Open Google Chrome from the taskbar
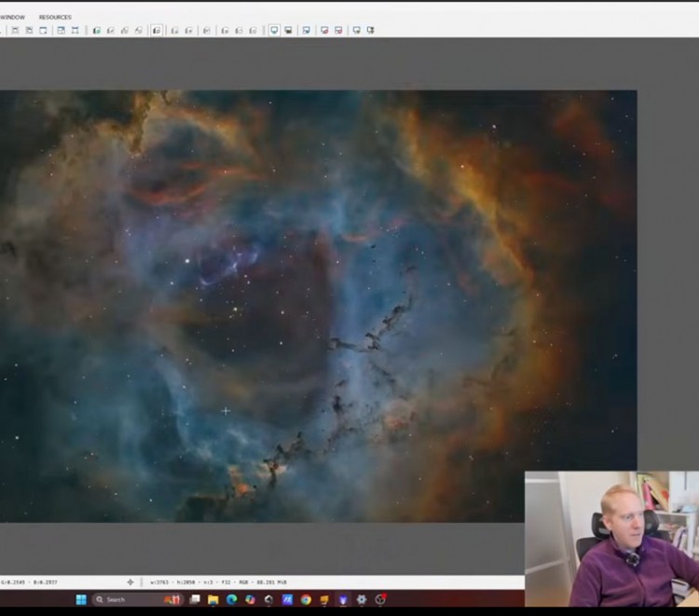 coord(306,599)
